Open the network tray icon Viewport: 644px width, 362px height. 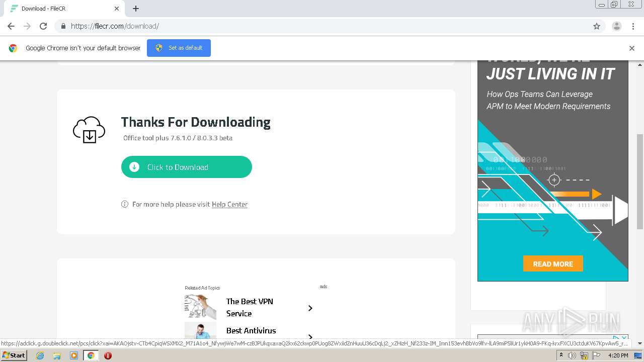coord(584,355)
